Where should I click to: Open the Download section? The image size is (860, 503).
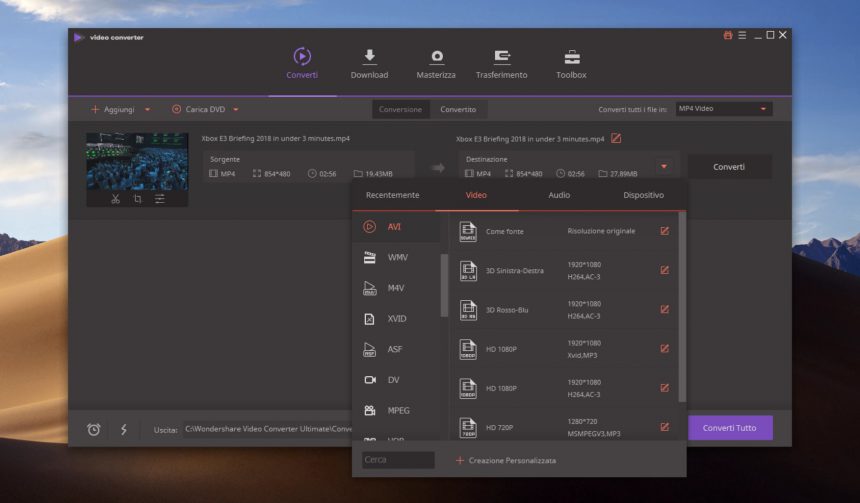click(369, 64)
